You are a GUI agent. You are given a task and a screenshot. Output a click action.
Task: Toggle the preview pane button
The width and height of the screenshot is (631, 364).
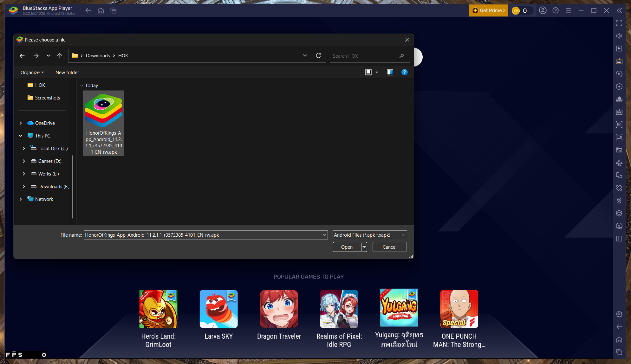(x=390, y=72)
